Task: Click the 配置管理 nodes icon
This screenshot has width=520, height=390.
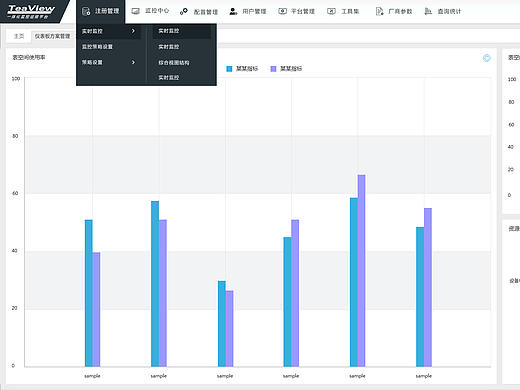Action: pyautogui.click(x=184, y=12)
